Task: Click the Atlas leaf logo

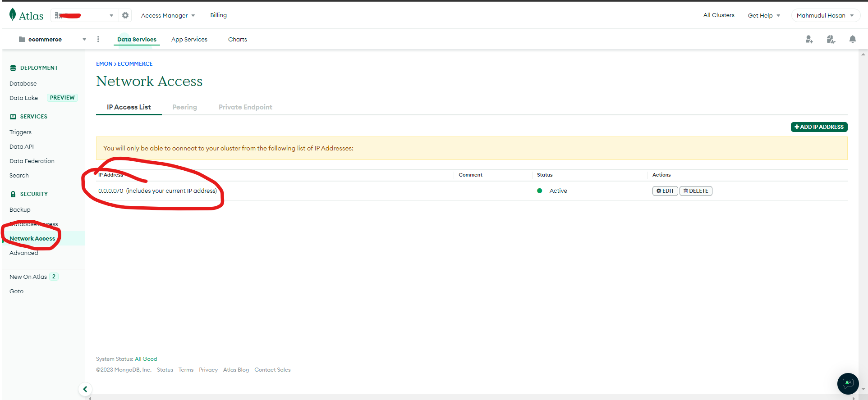Action: coord(13,14)
